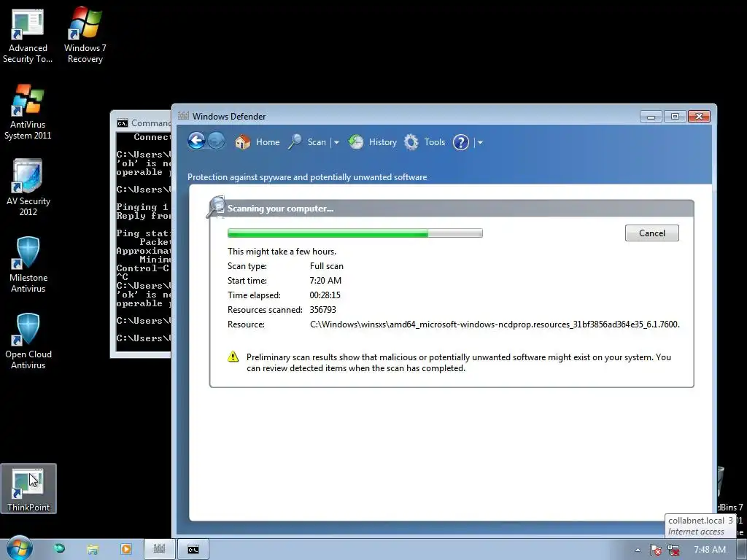Open the Home house icon in Defender
The width and height of the screenshot is (747, 560).
pyautogui.click(x=242, y=142)
